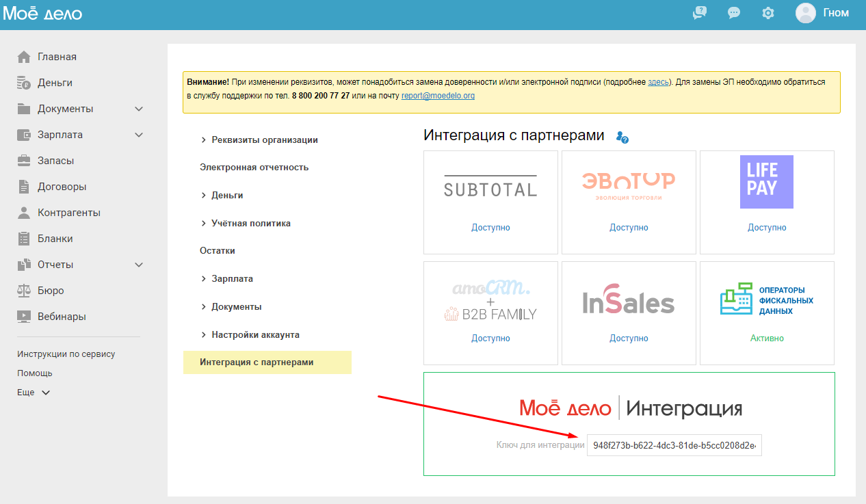Expand the Отчеты sidebar chevron
This screenshot has width=866, height=504.
tap(139, 265)
